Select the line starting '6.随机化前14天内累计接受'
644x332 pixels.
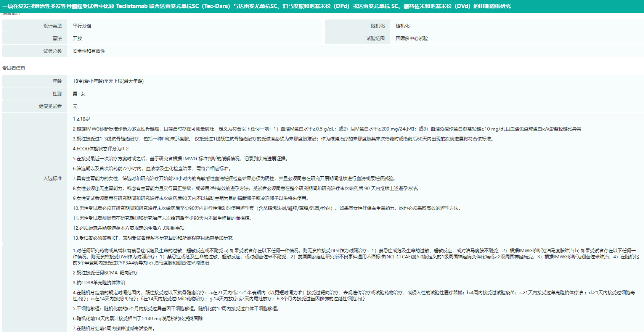[138, 319]
